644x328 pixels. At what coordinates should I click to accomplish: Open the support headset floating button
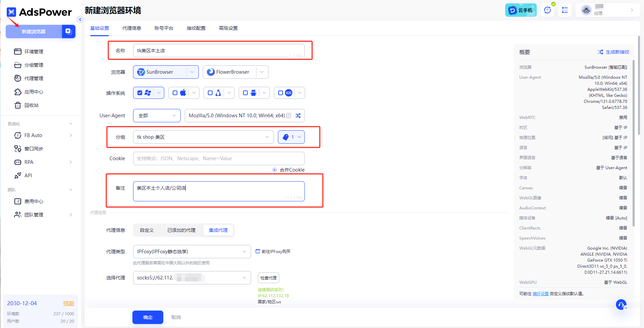621,305
